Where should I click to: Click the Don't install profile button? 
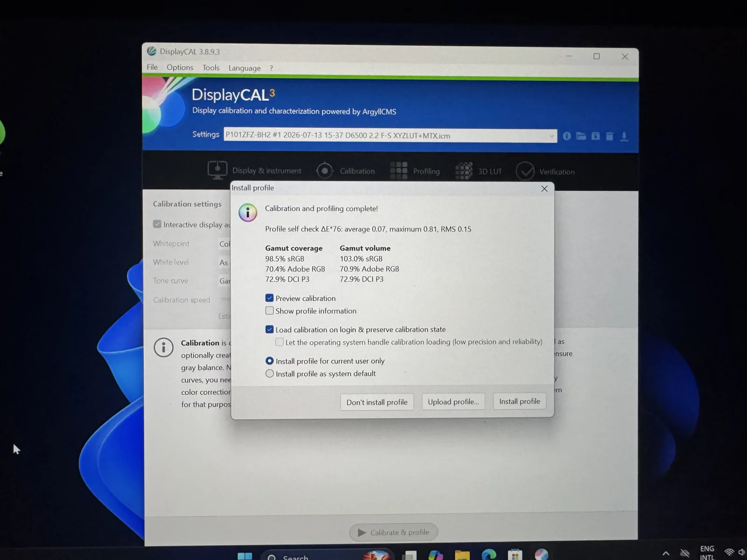tap(377, 402)
